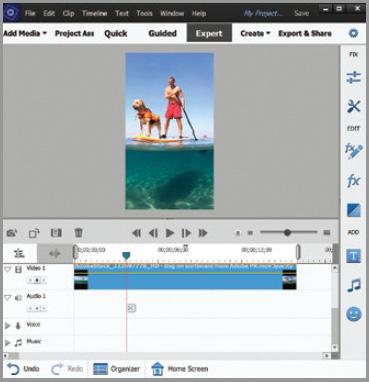Open the Timeline menu
Image resolution: width=369 pixels, height=382 pixels.
(x=95, y=13)
